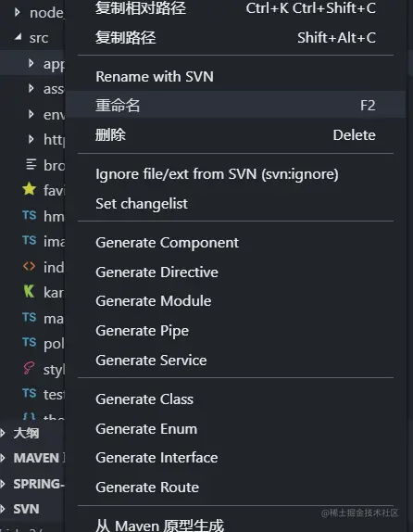The height and width of the screenshot is (532, 413).
Task: Click the TS icon beside 'tes' file
Action: 30,393
